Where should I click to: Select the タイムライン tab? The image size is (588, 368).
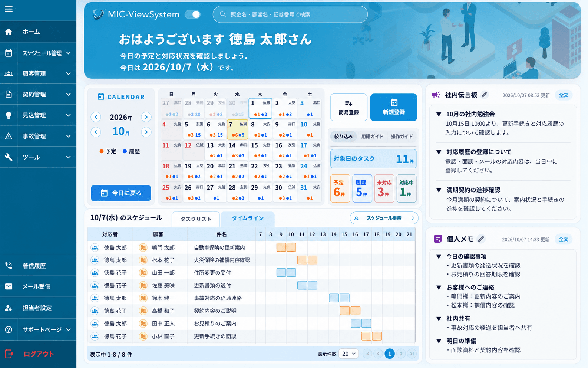pos(248,218)
